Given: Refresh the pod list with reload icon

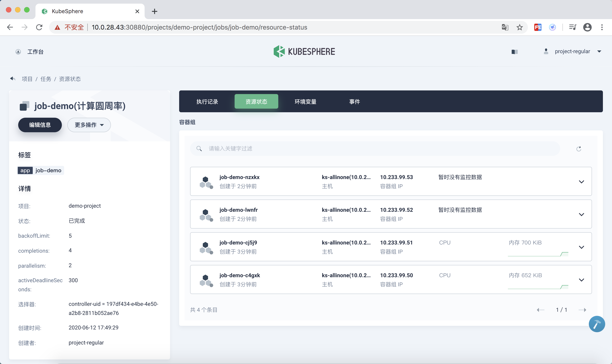Looking at the screenshot, I should pos(579,149).
